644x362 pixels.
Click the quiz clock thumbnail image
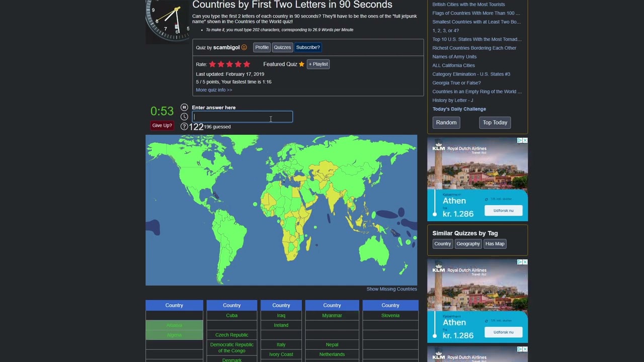pyautogui.click(x=168, y=21)
